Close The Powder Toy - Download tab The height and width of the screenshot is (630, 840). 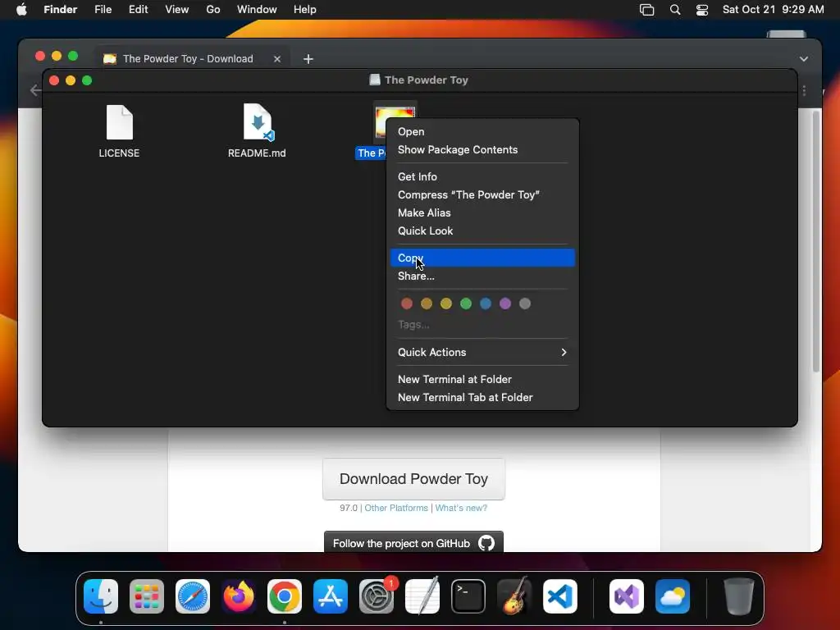tap(277, 59)
